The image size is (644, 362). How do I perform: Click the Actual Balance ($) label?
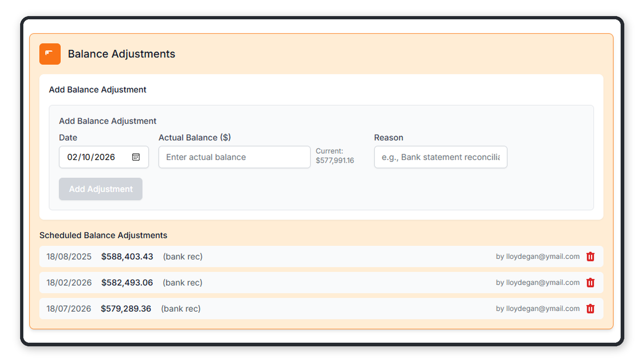pyautogui.click(x=195, y=138)
